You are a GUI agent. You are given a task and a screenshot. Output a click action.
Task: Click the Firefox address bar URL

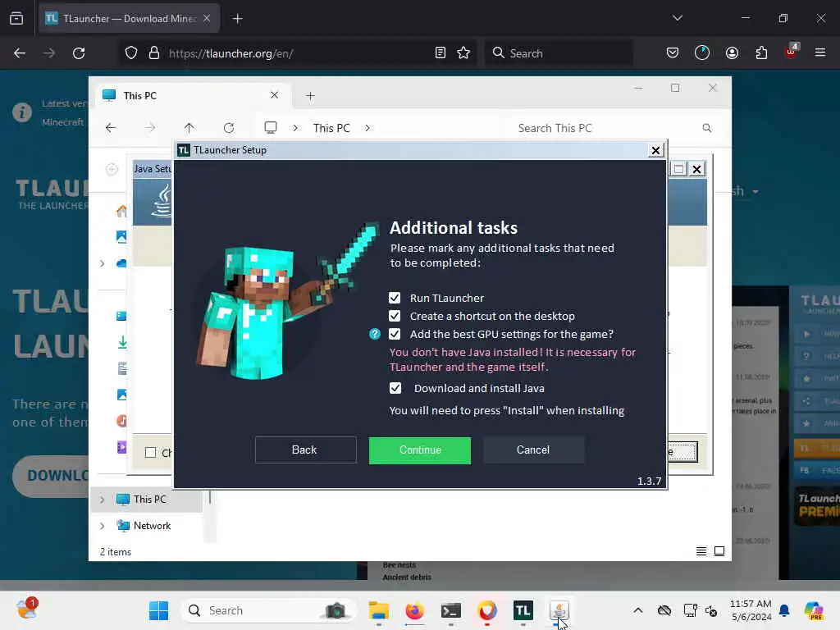pyautogui.click(x=231, y=53)
